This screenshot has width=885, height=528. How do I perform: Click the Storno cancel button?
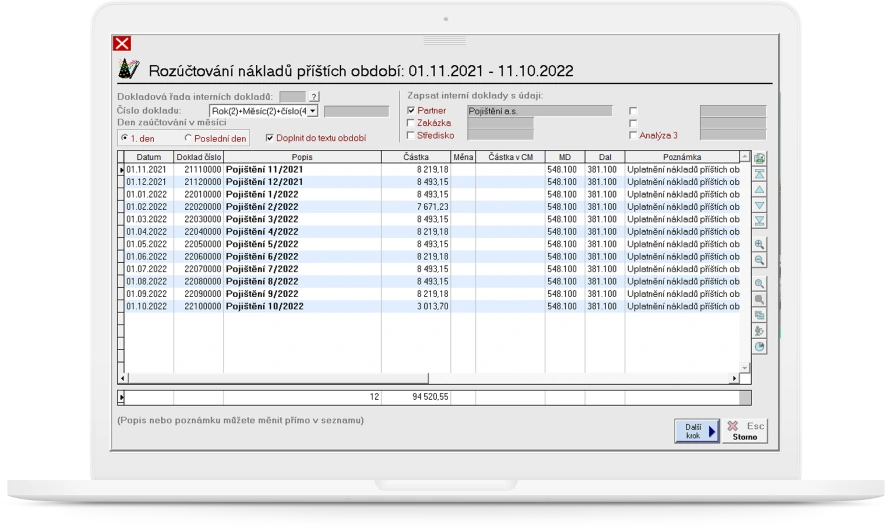744,431
